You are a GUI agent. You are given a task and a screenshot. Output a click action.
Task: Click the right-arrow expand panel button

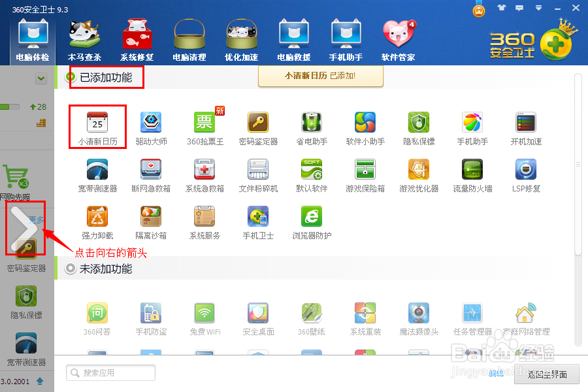point(25,228)
